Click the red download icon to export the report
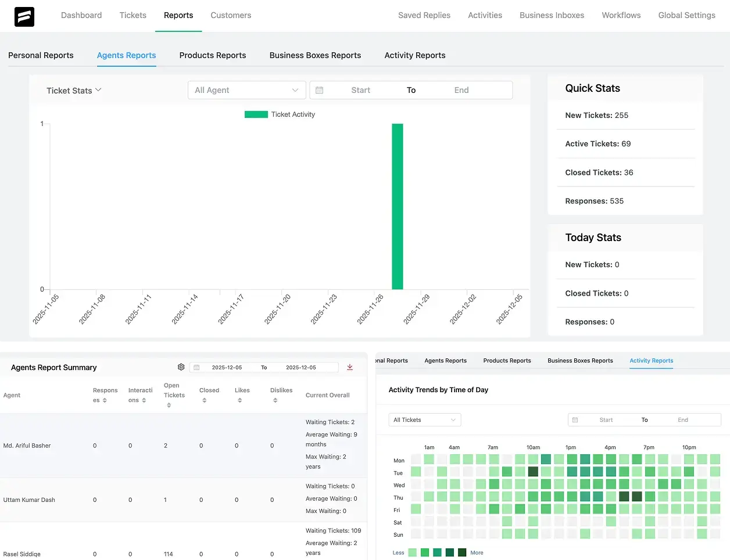This screenshot has height=560, width=730. pyautogui.click(x=349, y=367)
